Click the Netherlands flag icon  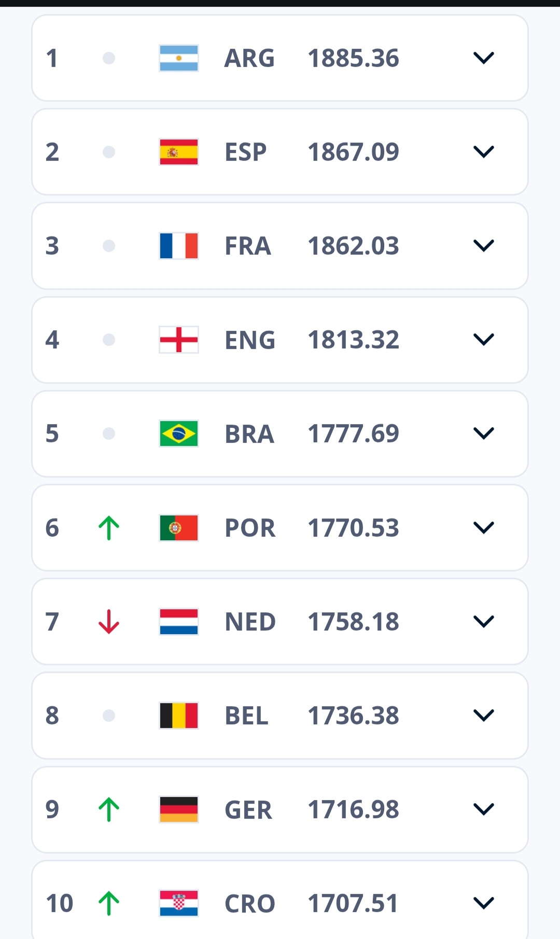(179, 622)
